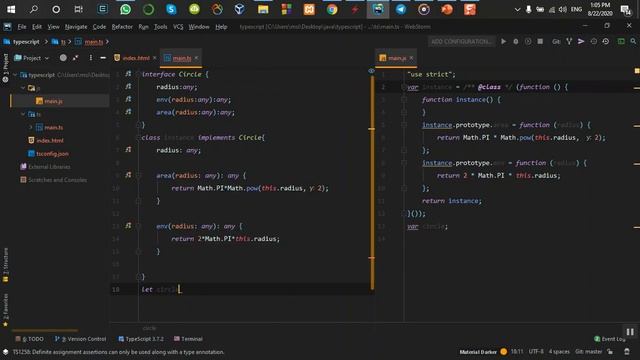Click the 4 spaces indent setting

(x=559, y=351)
